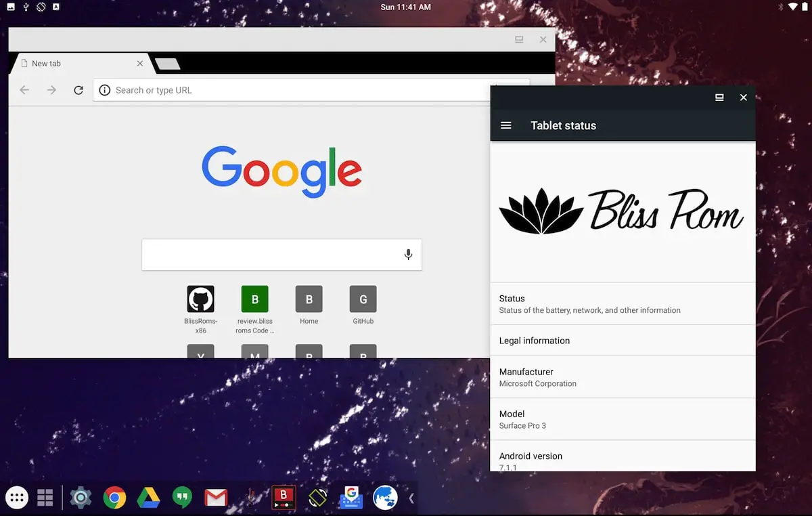Focus the 'Search or type URL' address bar

(311, 90)
